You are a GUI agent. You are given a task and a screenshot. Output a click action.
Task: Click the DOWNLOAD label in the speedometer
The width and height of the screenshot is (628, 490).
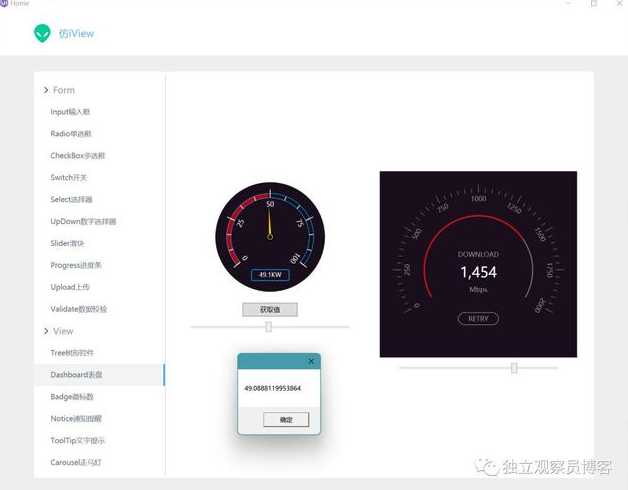point(478,254)
